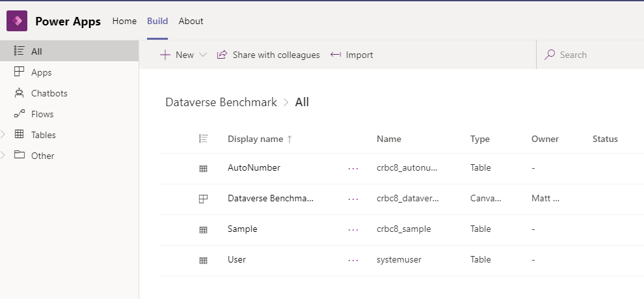Screen dimensions: 644x299
Task: Sort by Name column header
Action: (388, 139)
